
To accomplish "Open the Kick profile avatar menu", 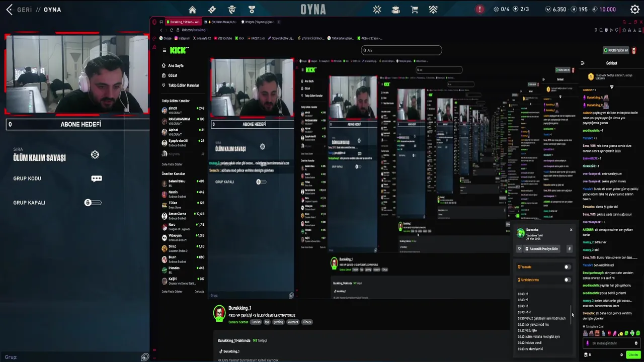I will point(634,50).
